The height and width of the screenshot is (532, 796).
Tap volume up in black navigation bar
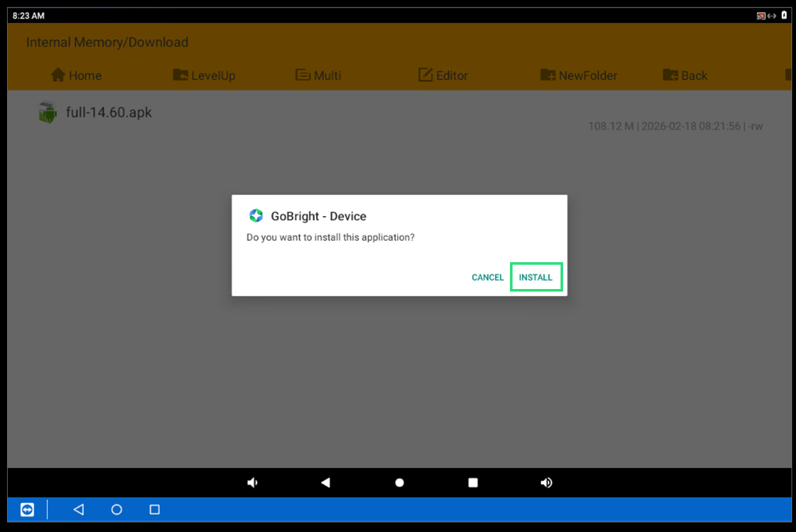click(x=546, y=483)
